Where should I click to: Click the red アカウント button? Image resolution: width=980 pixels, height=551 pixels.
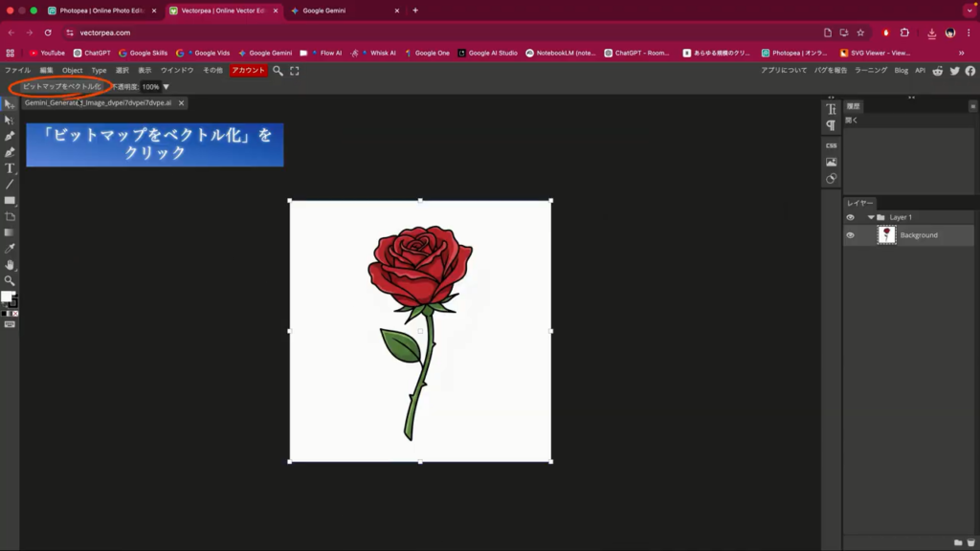(248, 71)
